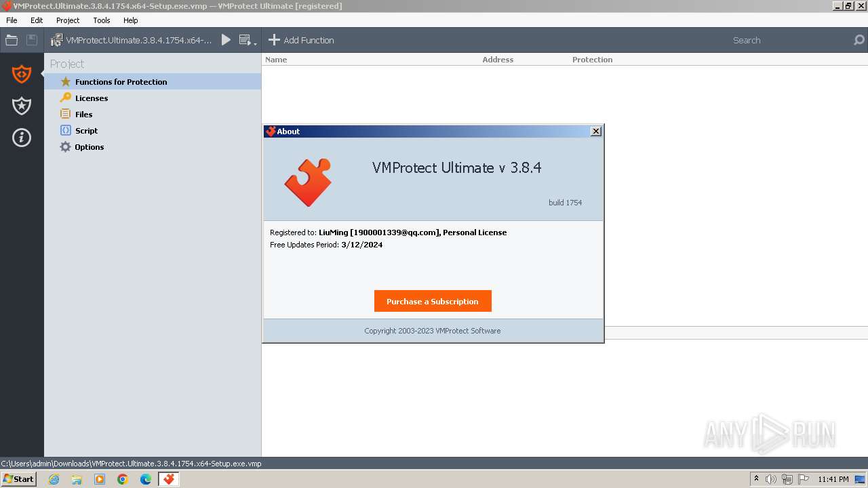Close the About dialog

coord(596,131)
